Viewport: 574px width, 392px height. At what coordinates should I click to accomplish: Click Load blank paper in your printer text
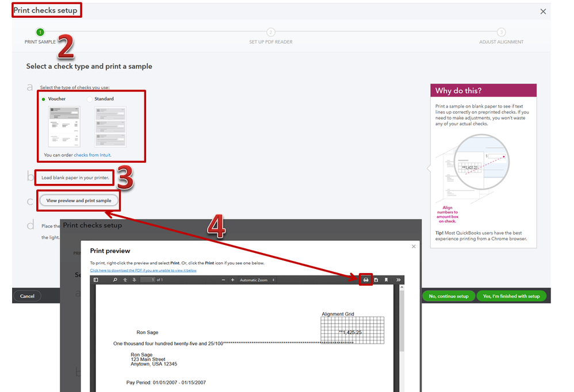(x=75, y=178)
